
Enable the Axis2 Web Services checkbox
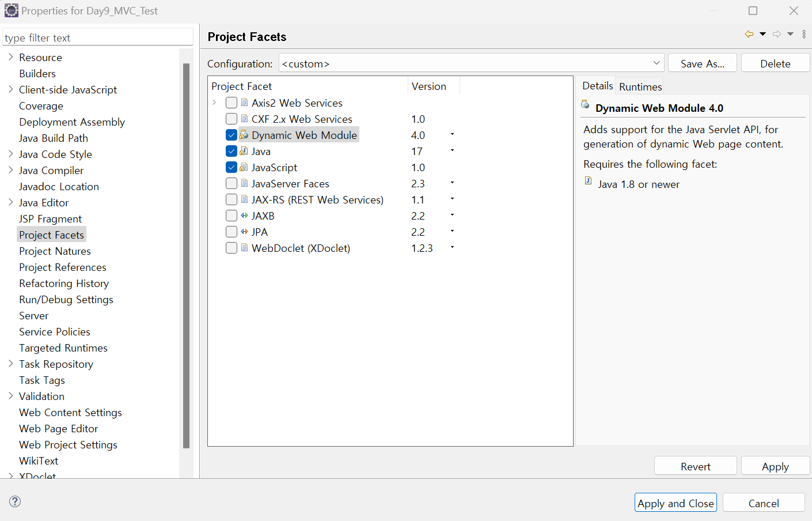pos(232,103)
